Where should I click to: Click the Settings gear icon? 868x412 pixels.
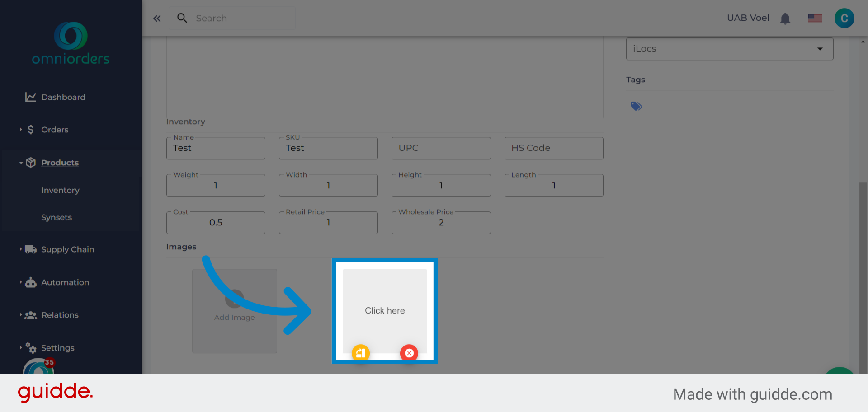click(x=30, y=348)
